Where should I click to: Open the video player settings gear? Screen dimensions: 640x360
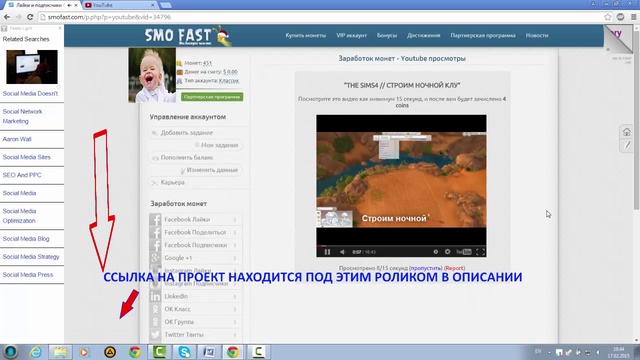(x=448, y=252)
